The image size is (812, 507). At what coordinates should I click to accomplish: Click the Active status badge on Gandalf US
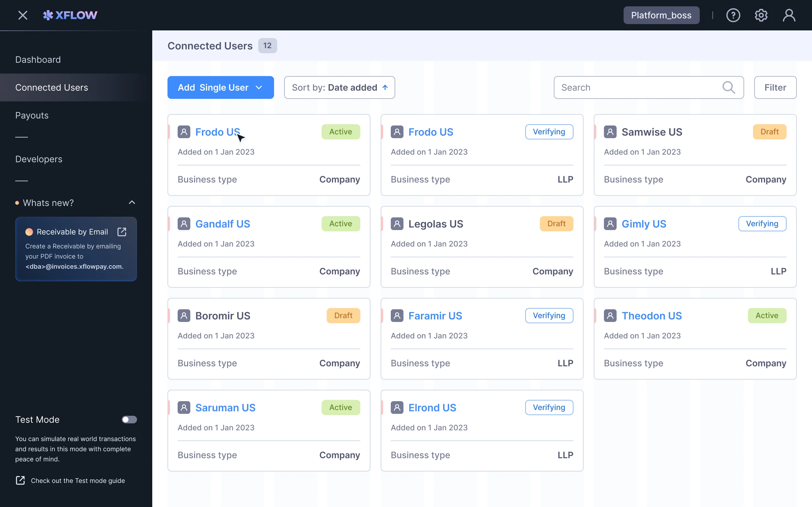340,223
